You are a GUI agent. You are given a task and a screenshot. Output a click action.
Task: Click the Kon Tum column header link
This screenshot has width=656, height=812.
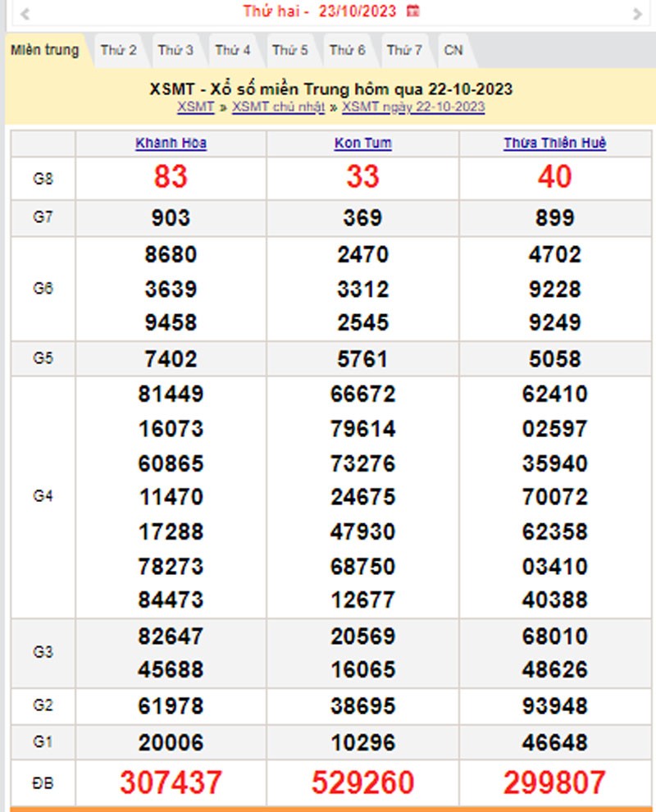(362, 144)
